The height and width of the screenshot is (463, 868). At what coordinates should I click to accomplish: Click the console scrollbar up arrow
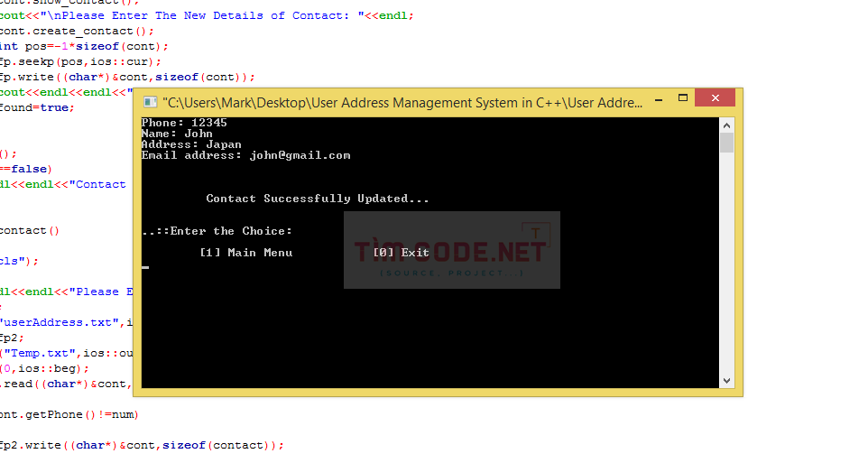(x=726, y=125)
